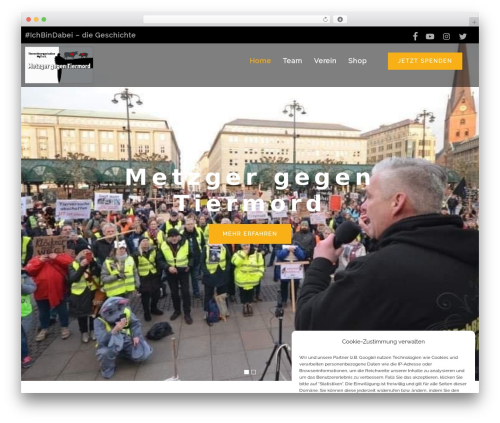This screenshot has width=500, height=423.
Task: Click the Cookie-Zustimmung verwalten heading
Action: pyautogui.click(x=383, y=341)
